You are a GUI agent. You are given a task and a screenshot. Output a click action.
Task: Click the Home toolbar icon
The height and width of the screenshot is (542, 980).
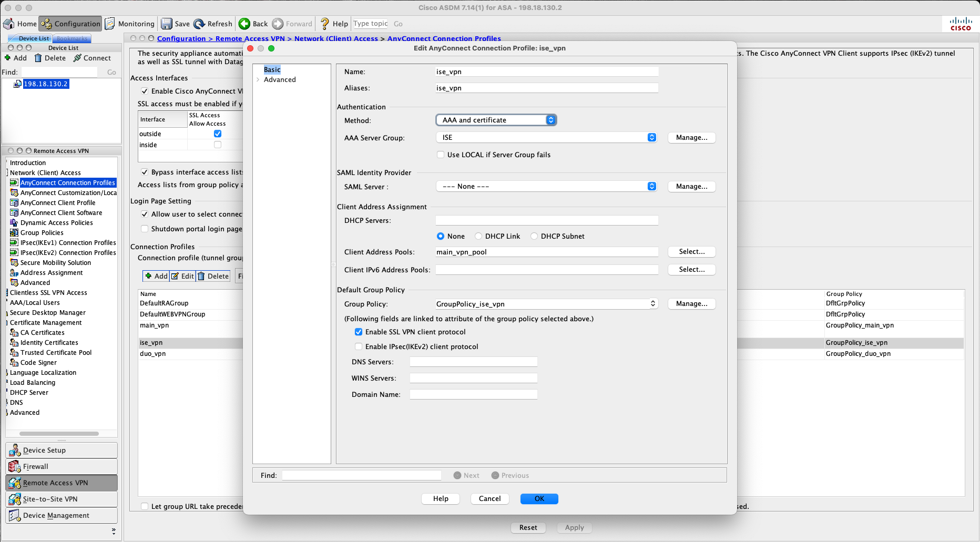pyautogui.click(x=9, y=24)
